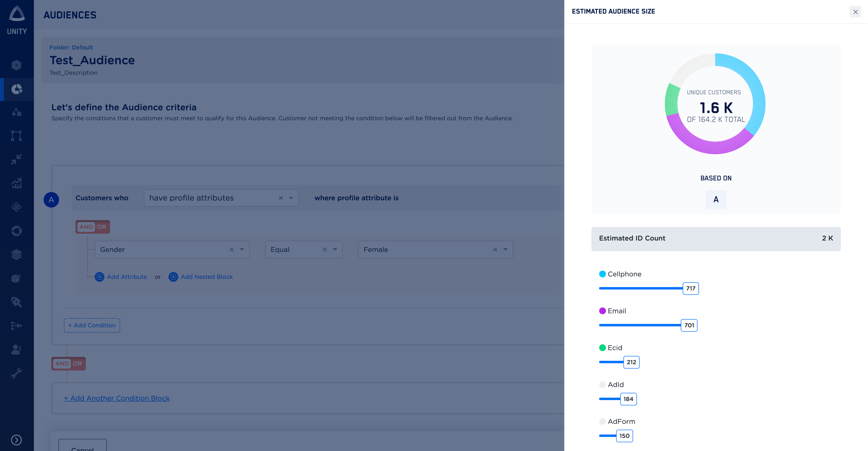Open the Female value dropdown

pos(505,250)
